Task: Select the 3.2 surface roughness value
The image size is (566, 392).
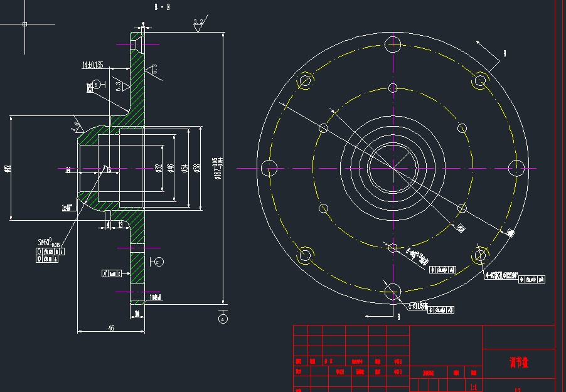Action: point(198,22)
